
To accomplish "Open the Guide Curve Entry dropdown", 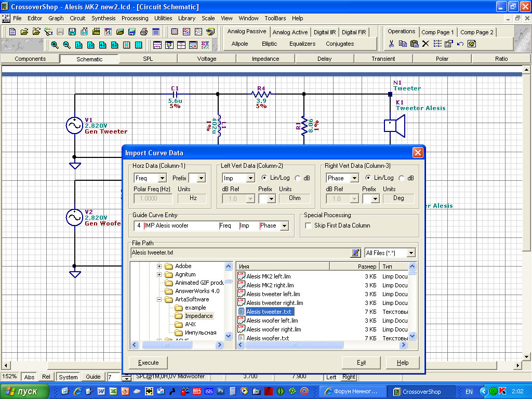I will (x=284, y=225).
